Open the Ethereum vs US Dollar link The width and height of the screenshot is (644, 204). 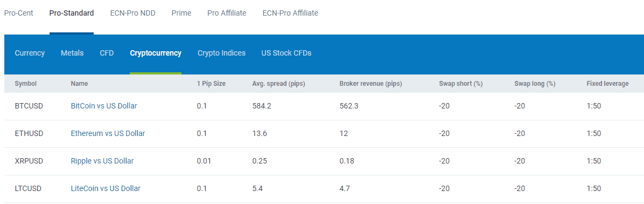[108, 133]
